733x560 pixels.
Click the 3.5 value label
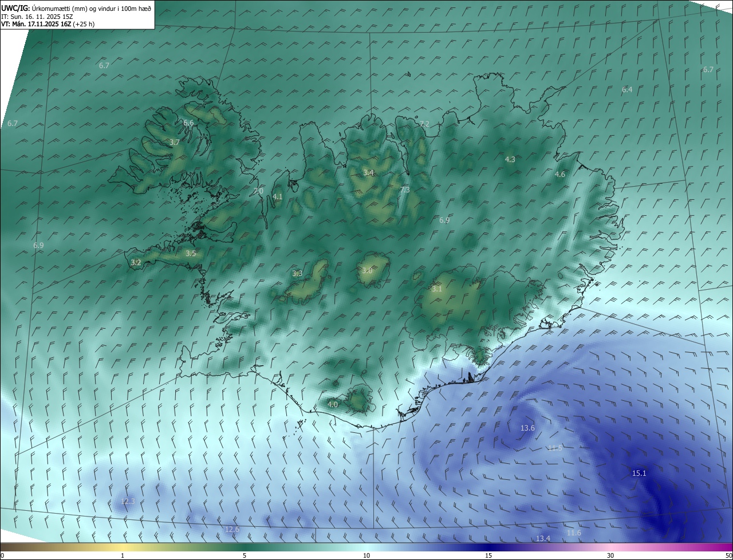(191, 253)
